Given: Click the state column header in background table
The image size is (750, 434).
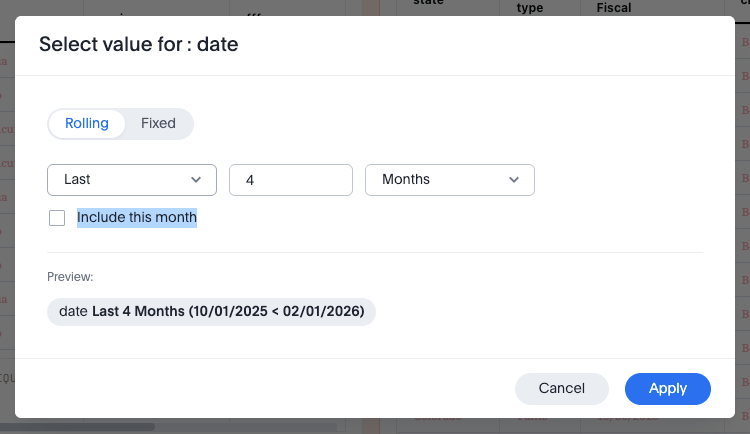Looking at the screenshot, I should point(428,5).
